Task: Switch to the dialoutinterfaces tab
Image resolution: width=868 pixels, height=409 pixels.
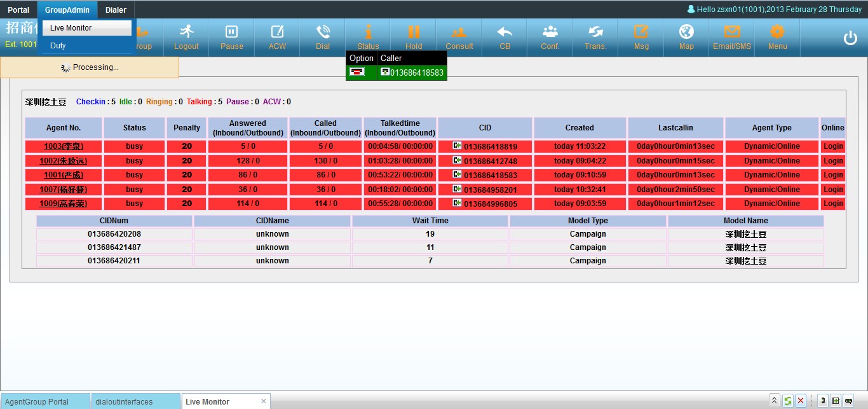Action: tap(123, 402)
